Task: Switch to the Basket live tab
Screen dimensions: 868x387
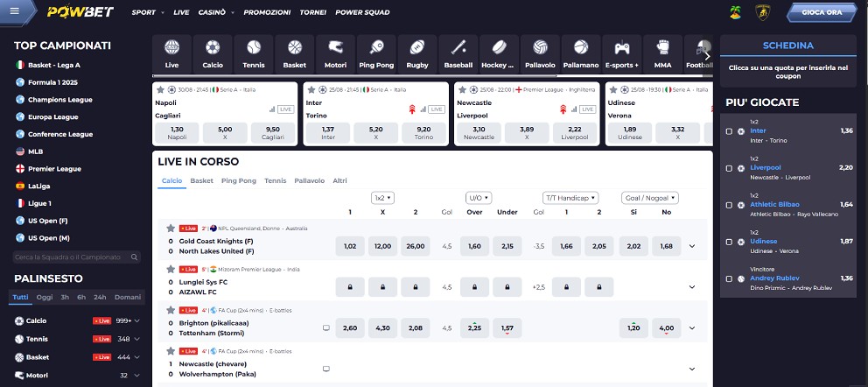Action: click(x=202, y=180)
